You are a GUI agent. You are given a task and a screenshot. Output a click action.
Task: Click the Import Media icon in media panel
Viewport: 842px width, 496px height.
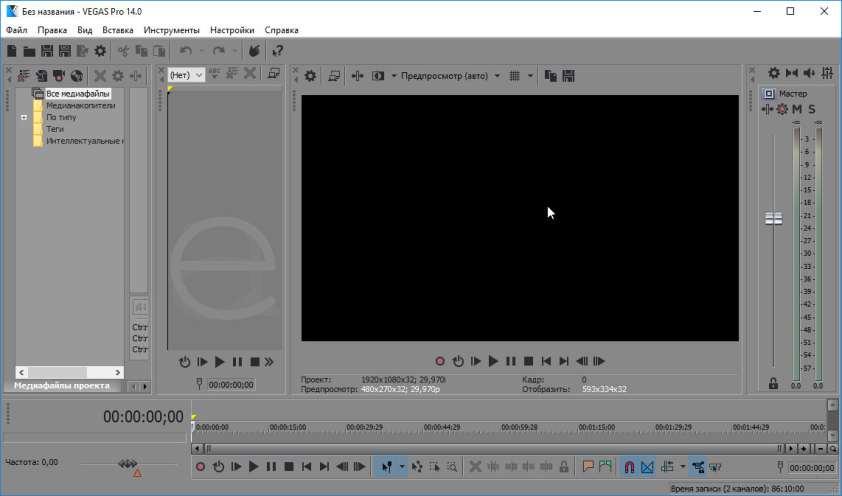coord(24,76)
